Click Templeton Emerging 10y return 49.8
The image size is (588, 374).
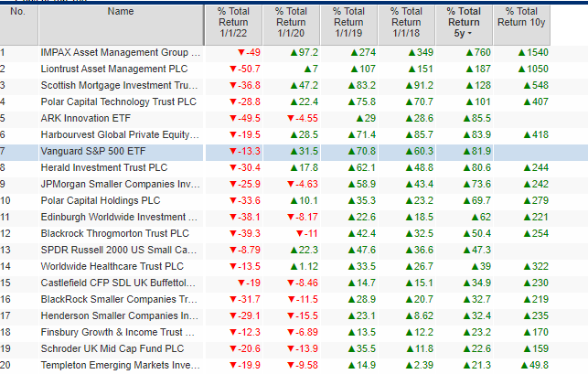[x=534, y=366]
